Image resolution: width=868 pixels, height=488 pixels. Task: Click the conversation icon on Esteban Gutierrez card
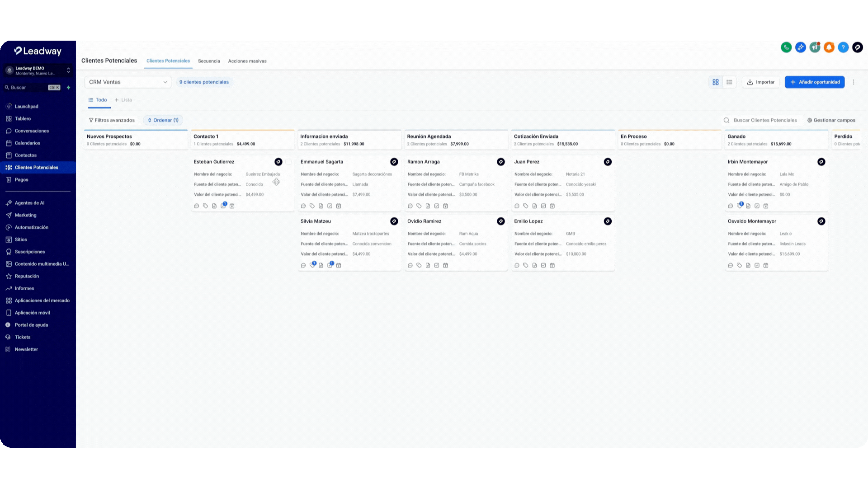coord(197,206)
